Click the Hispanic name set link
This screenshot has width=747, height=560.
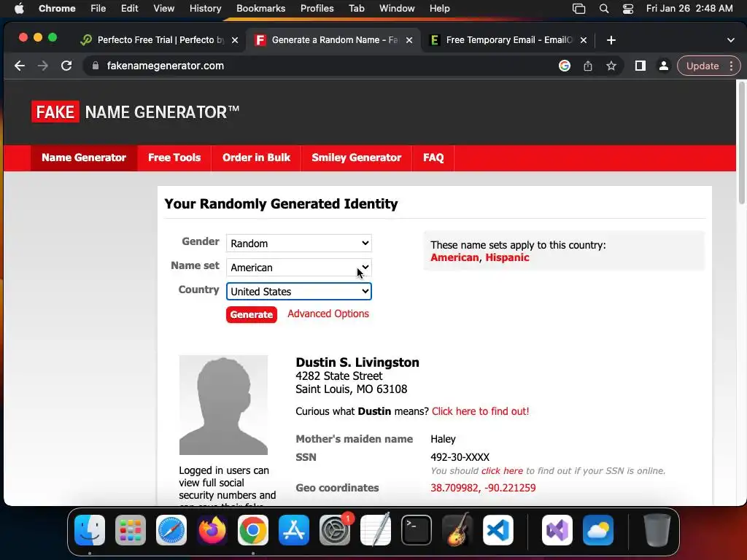tap(508, 257)
